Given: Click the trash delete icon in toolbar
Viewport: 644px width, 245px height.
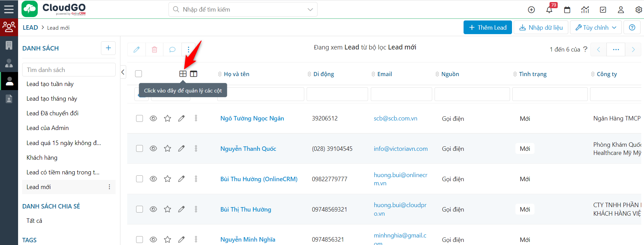Looking at the screenshot, I should [155, 49].
